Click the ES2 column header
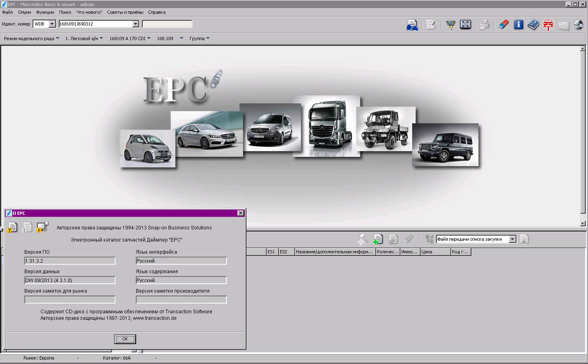Viewport: 588px width, 364px height. pos(286,252)
